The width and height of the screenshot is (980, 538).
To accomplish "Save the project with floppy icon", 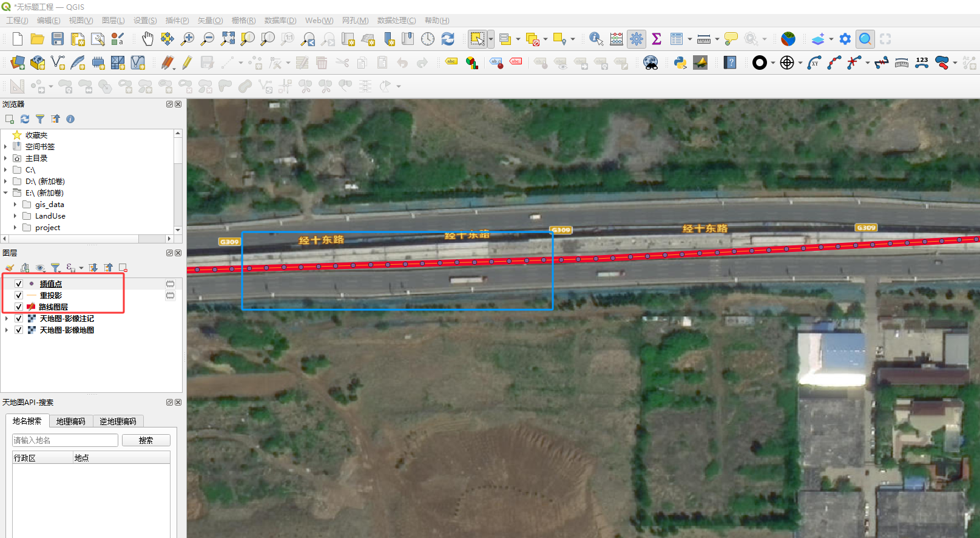I will [x=58, y=39].
